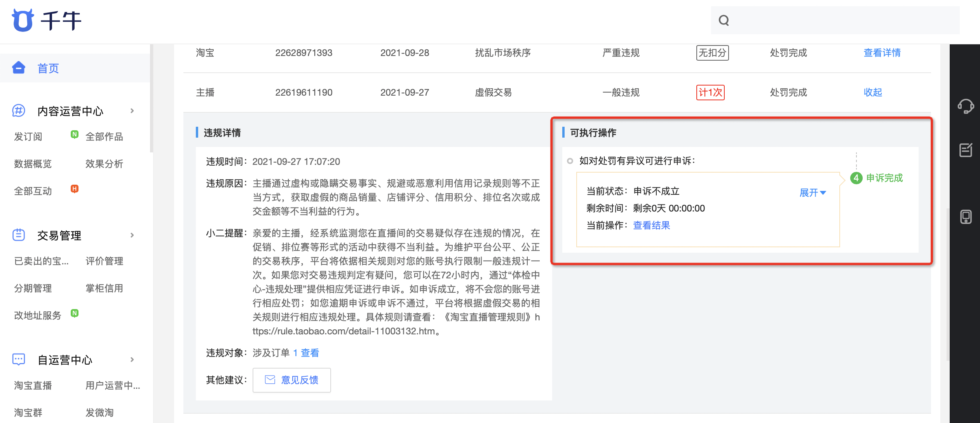980x423 pixels.
Task: Click the home icon beside 首页
Action: 19,68
